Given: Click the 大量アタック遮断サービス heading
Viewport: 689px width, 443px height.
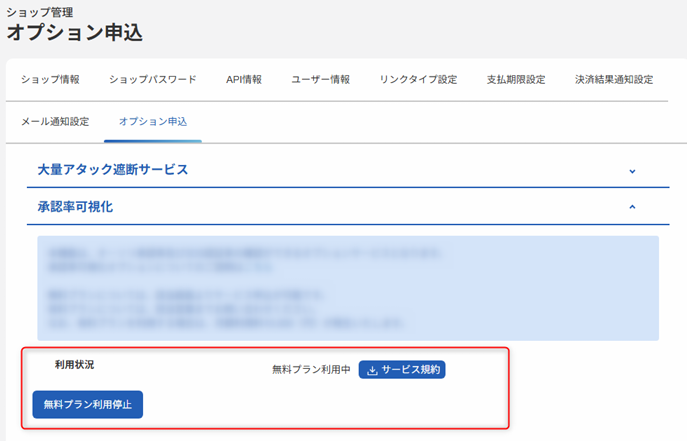Looking at the screenshot, I should (113, 170).
